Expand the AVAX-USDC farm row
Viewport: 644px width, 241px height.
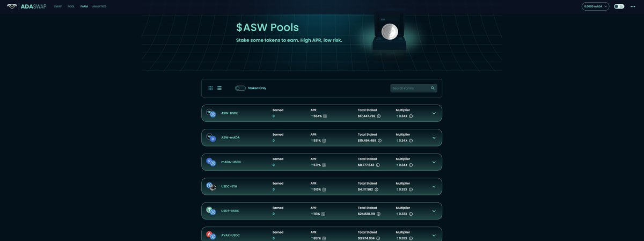tap(434, 235)
